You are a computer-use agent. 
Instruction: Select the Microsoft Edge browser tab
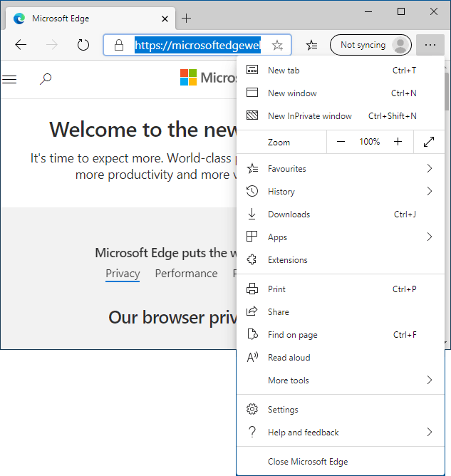pos(90,19)
